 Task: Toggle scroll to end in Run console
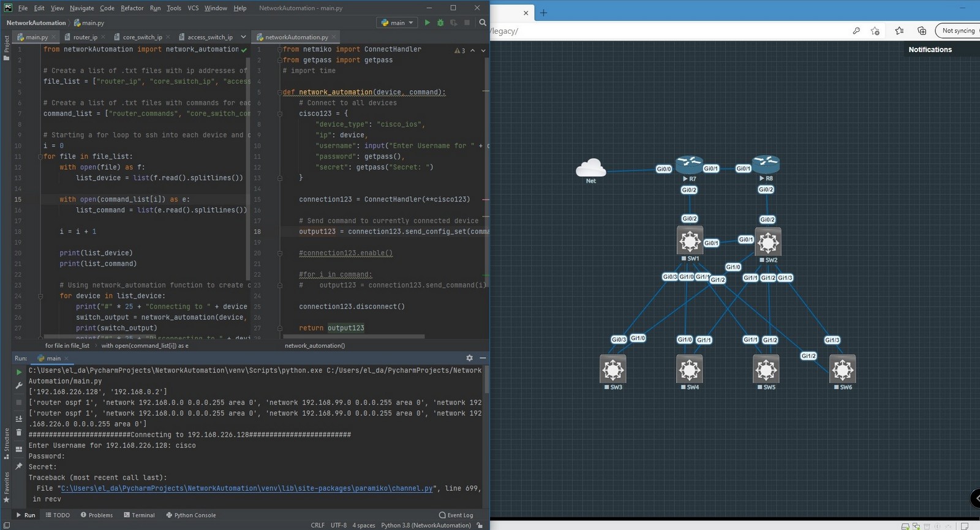tap(18, 418)
